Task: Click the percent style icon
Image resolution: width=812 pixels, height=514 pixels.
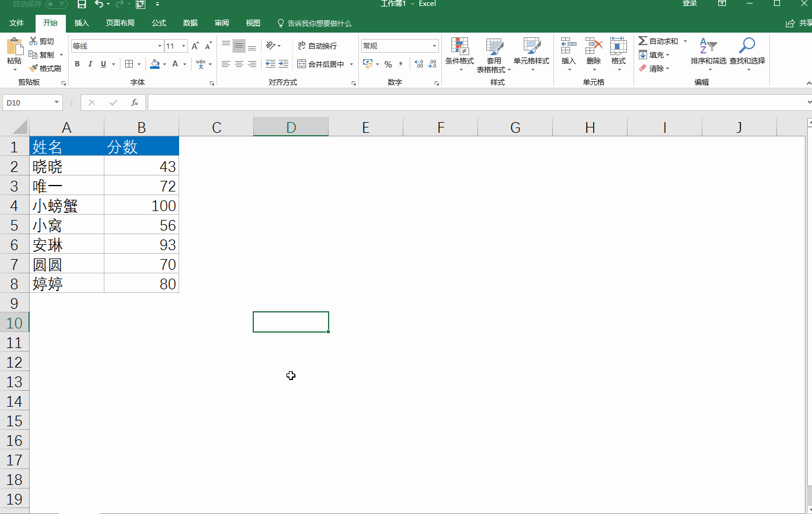Action: click(x=388, y=64)
